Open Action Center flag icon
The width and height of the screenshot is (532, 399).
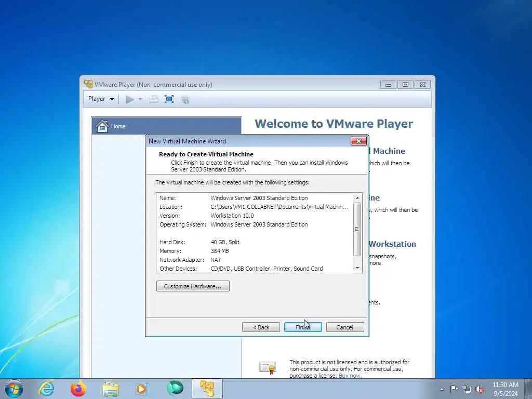tap(454, 389)
